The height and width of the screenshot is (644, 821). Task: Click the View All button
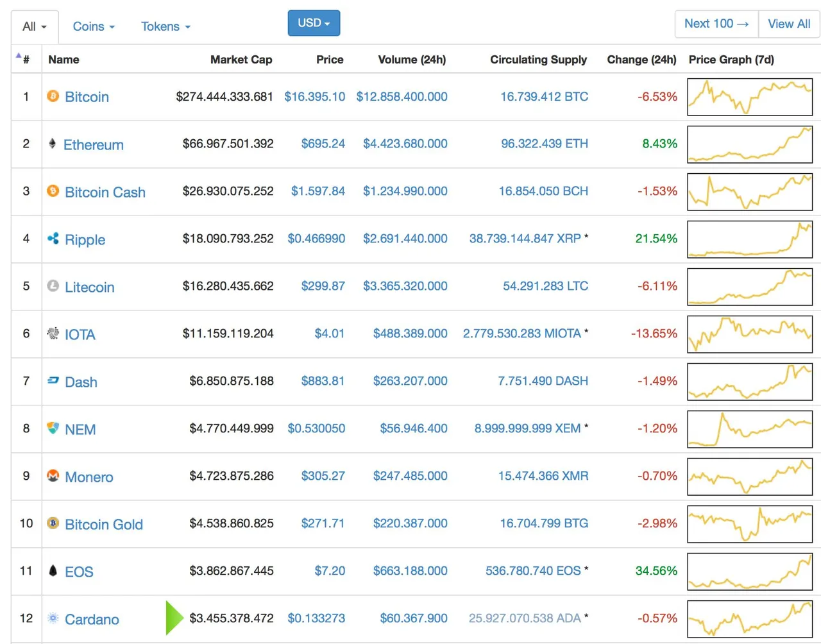coord(789,24)
